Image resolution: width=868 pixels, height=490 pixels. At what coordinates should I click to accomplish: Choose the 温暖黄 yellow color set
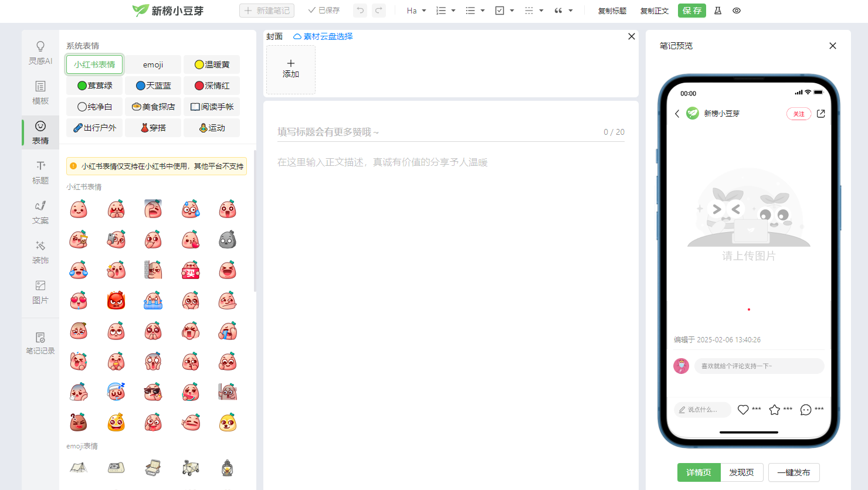coord(212,64)
